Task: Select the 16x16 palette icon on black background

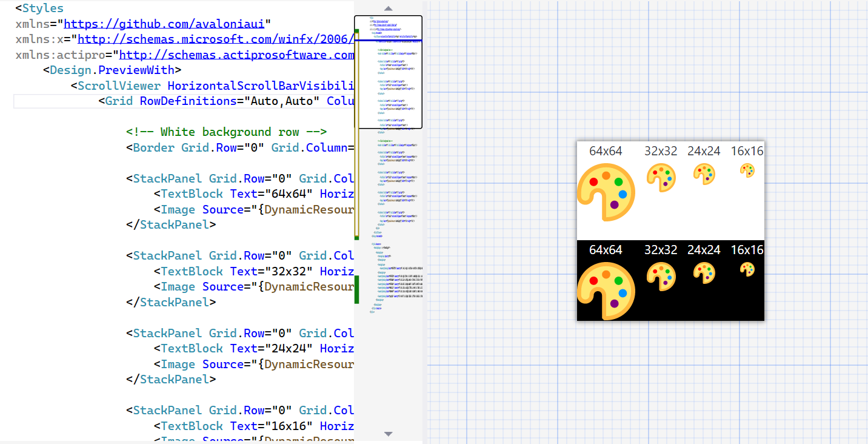Action: pyautogui.click(x=747, y=269)
